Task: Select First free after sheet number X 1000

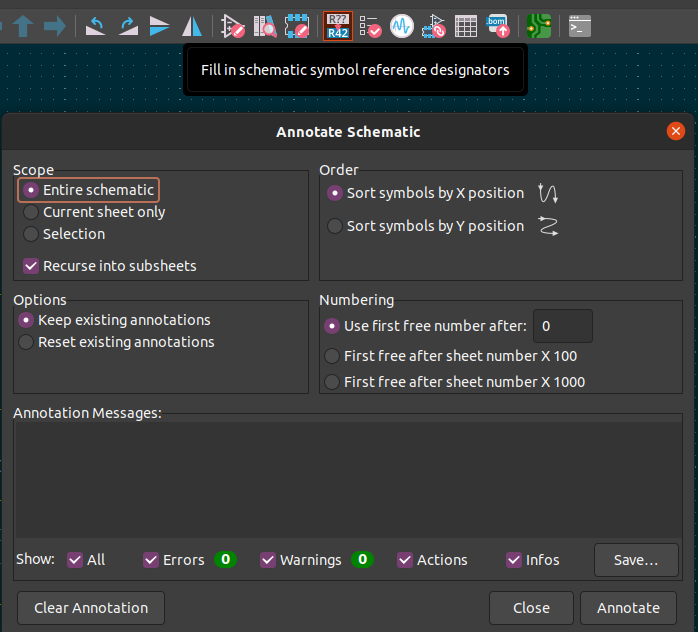Action: coord(455,381)
